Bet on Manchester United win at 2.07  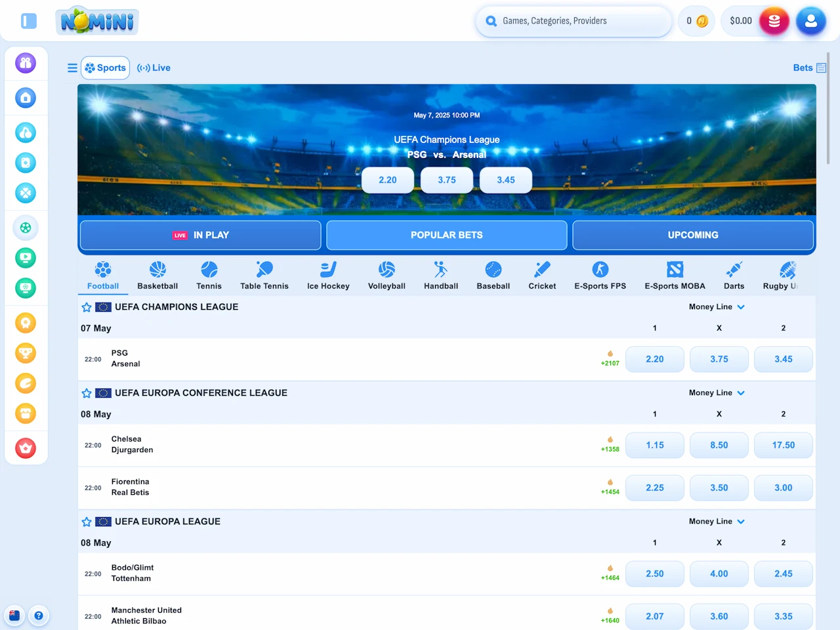[x=655, y=616]
